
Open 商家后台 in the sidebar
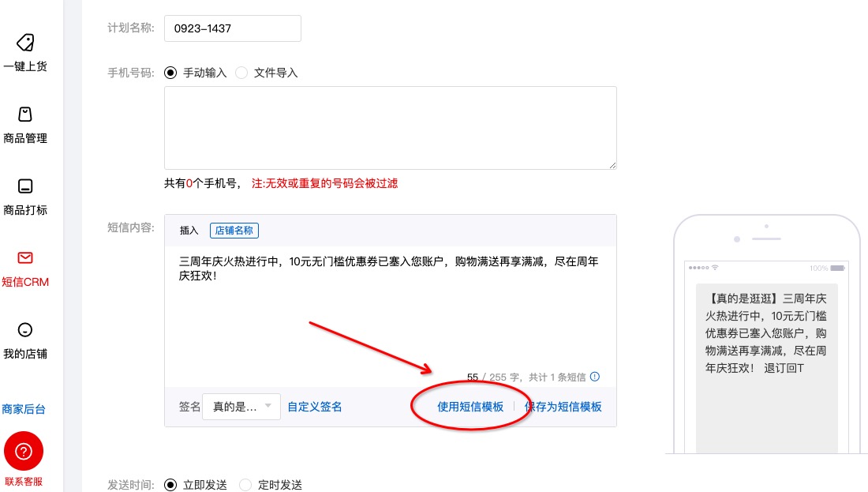pyautogui.click(x=24, y=409)
